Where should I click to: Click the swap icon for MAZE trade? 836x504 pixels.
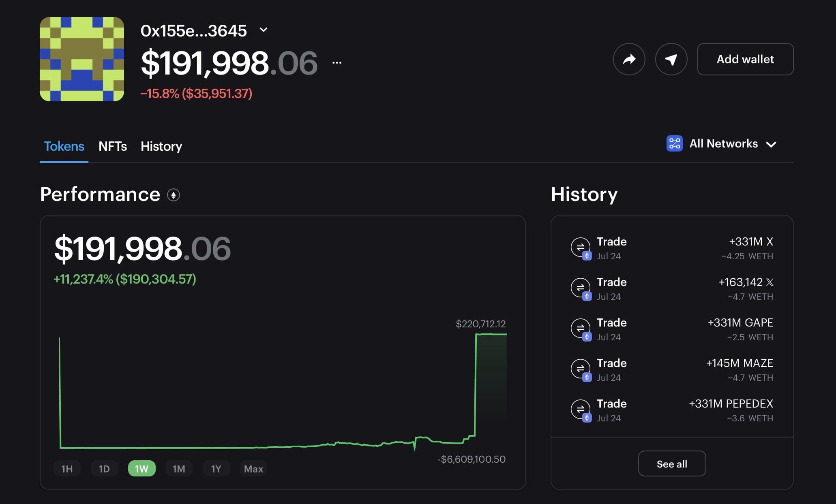click(x=580, y=368)
